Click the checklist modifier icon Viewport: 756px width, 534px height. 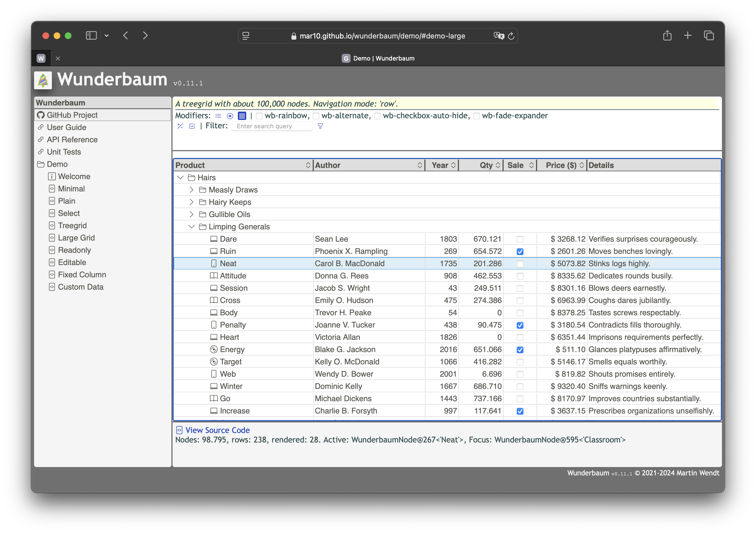coord(218,116)
